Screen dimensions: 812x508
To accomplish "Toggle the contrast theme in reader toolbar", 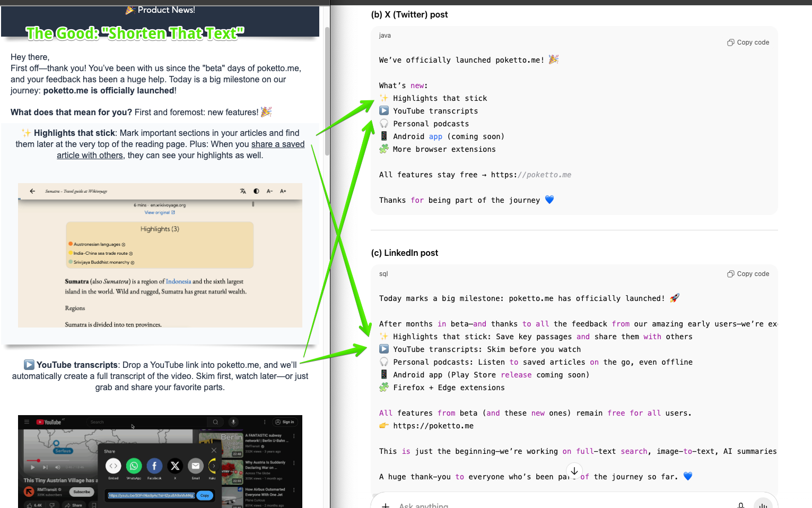I will 256,191.
